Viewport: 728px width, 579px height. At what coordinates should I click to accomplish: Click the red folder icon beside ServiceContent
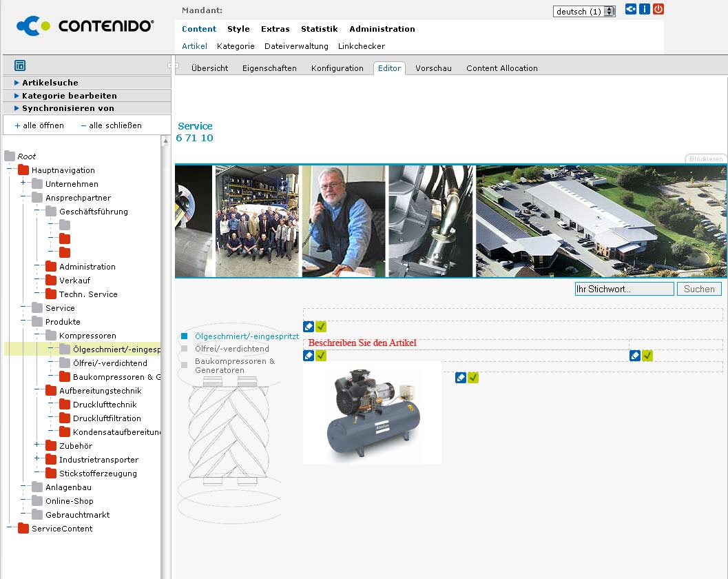[23, 529]
